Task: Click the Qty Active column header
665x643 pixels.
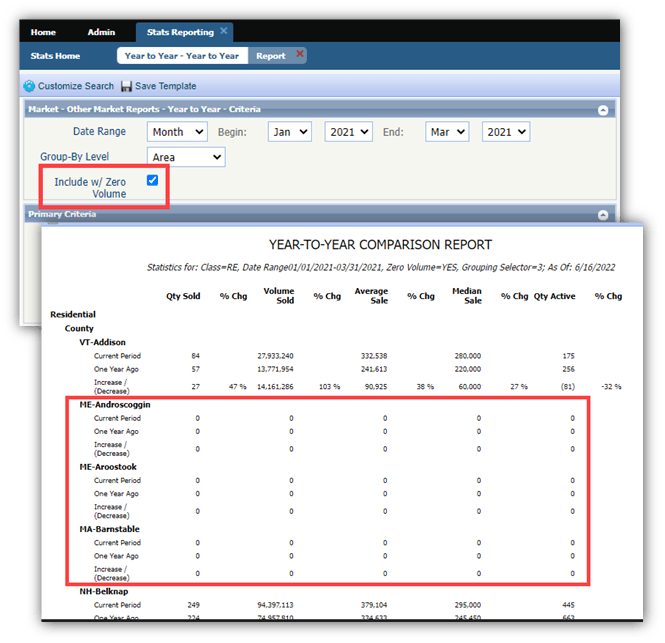Action: [x=554, y=296]
